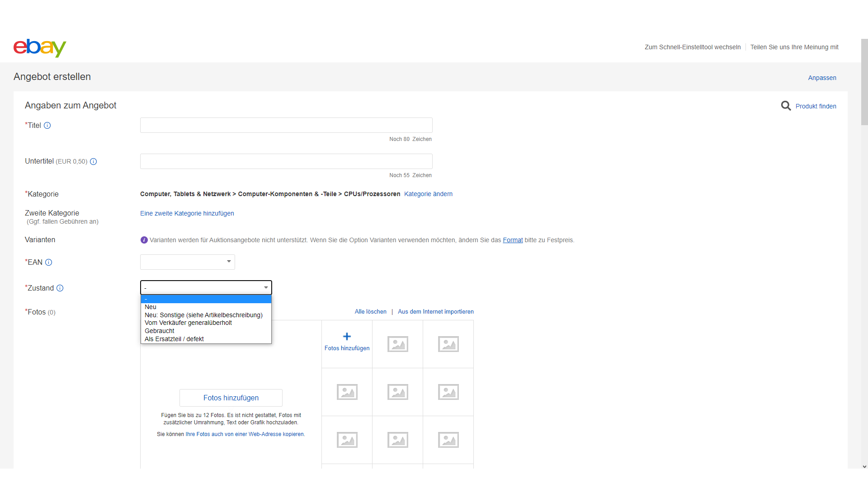Choose Gebraucht from the condition list

point(159,331)
